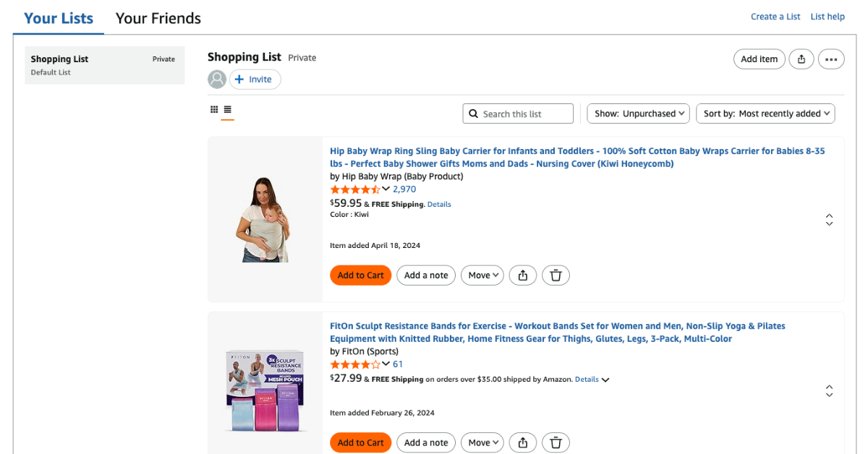This screenshot has height=454, width=868.
Task: Open the three-dots More options menu
Action: pyautogui.click(x=831, y=59)
